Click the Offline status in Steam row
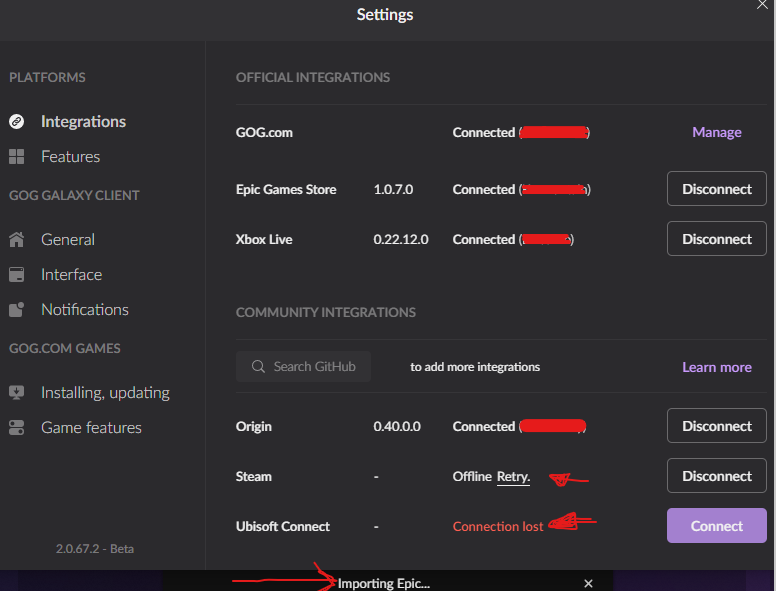 pyautogui.click(x=472, y=476)
